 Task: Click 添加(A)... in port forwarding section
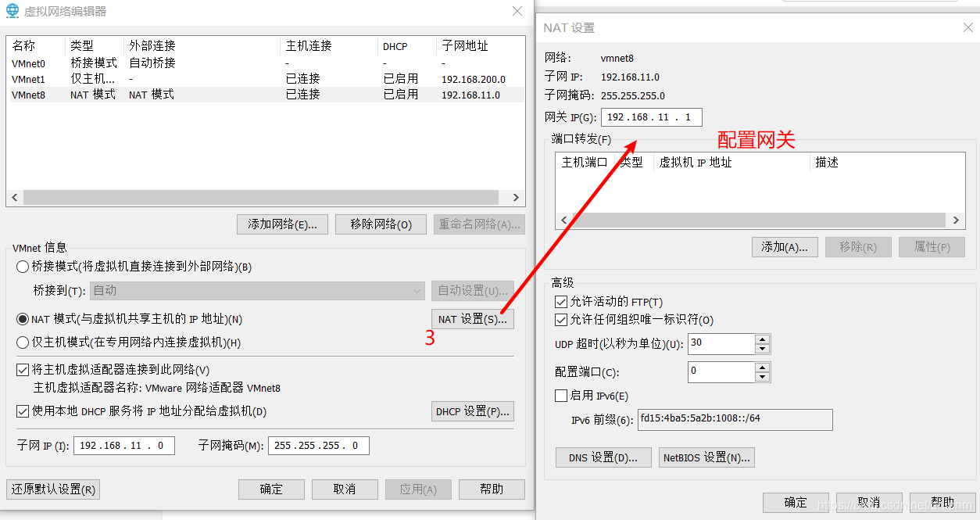(x=785, y=247)
